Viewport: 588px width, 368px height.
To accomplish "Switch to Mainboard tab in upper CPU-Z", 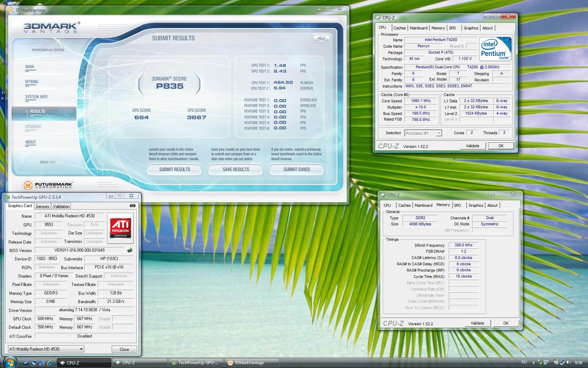I will pos(419,28).
